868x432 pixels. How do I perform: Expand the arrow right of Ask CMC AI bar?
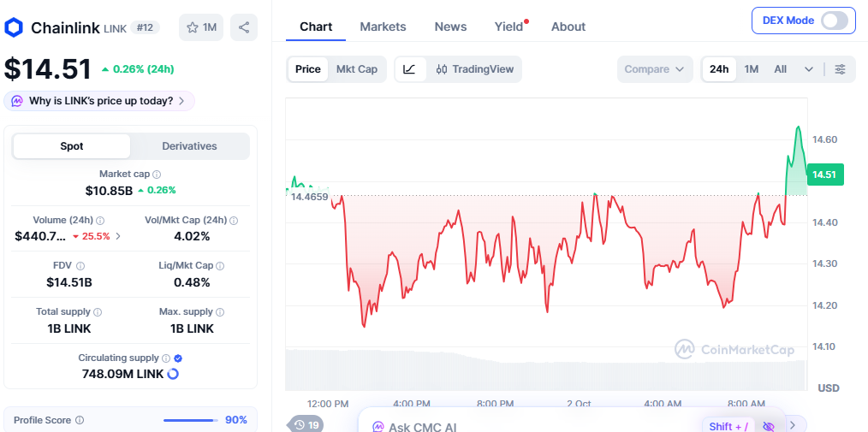click(x=792, y=424)
